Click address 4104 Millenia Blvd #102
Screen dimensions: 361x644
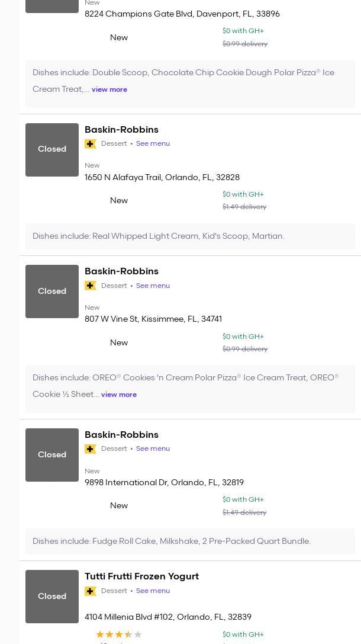(x=167, y=617)
